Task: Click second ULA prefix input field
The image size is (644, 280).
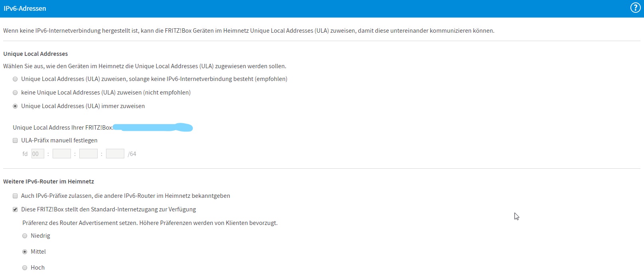Action: click(x=62, y=154)
